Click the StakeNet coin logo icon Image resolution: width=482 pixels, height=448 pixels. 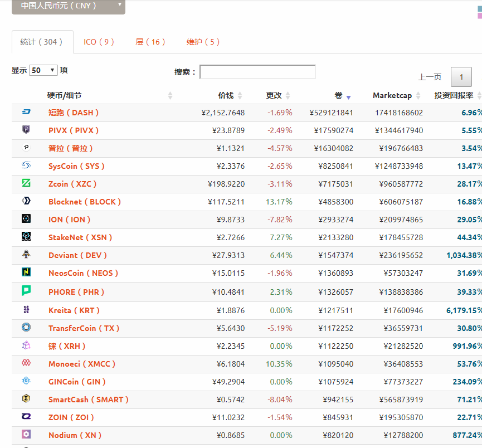tap(26, 237)
